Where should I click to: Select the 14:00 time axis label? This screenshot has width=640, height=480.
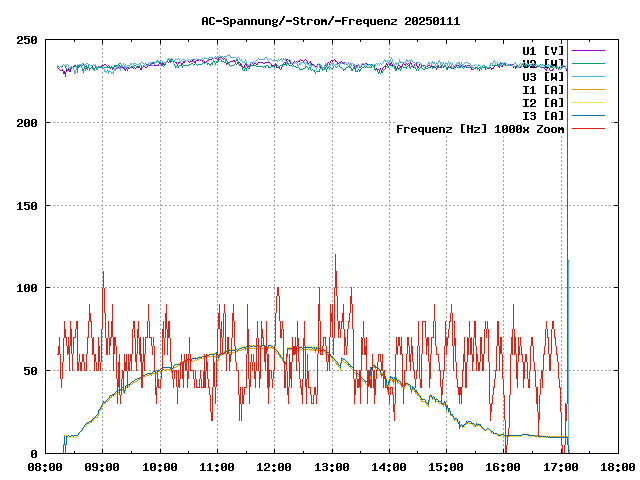(388, 467)
